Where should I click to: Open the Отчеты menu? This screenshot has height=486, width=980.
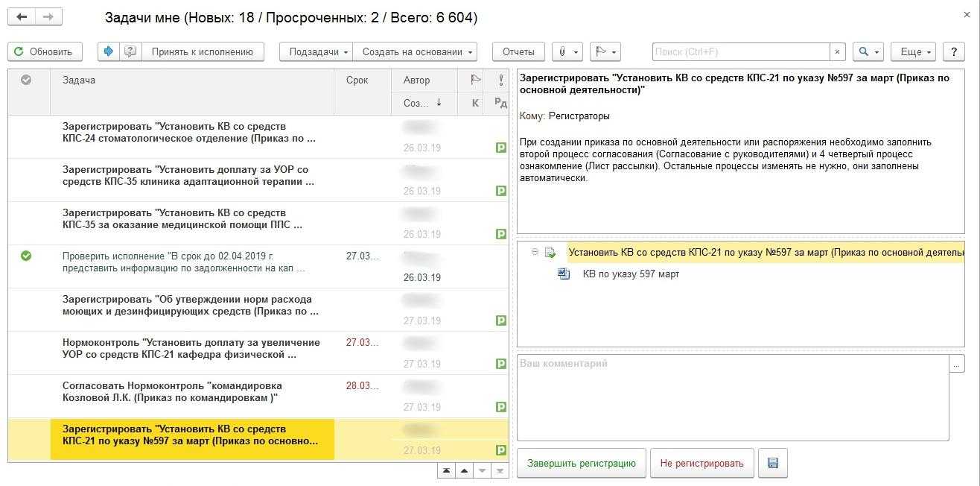[518, 51]
